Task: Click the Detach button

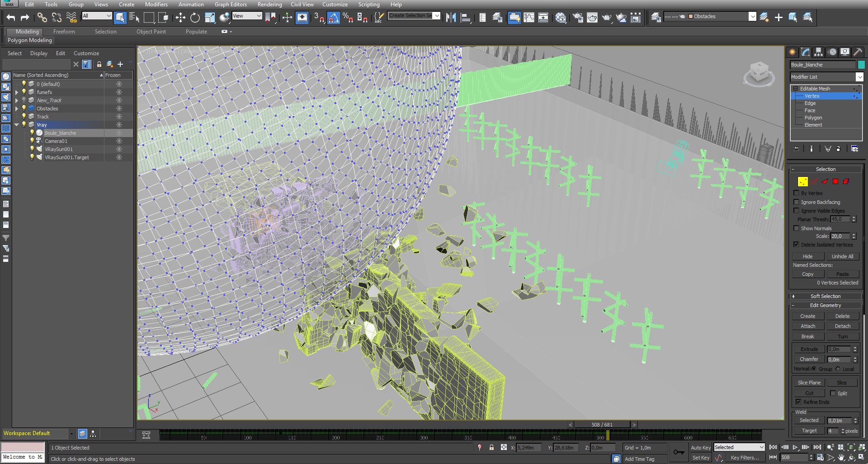Action: pos(843,326)
